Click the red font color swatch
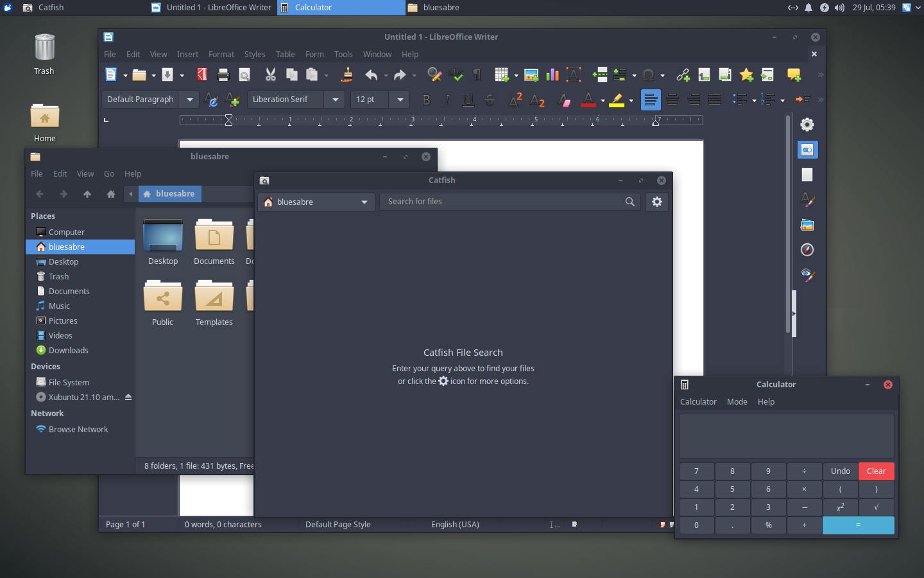Viewport: 924px width, 578px height. (x=588, y=100)
